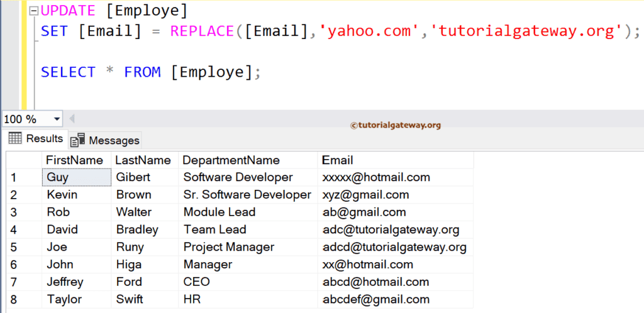Viewport: 644px width, 313px height.
Task: Click the SELECT keyword in the editor
Action: pyautogui.click(x=68, y=72)
